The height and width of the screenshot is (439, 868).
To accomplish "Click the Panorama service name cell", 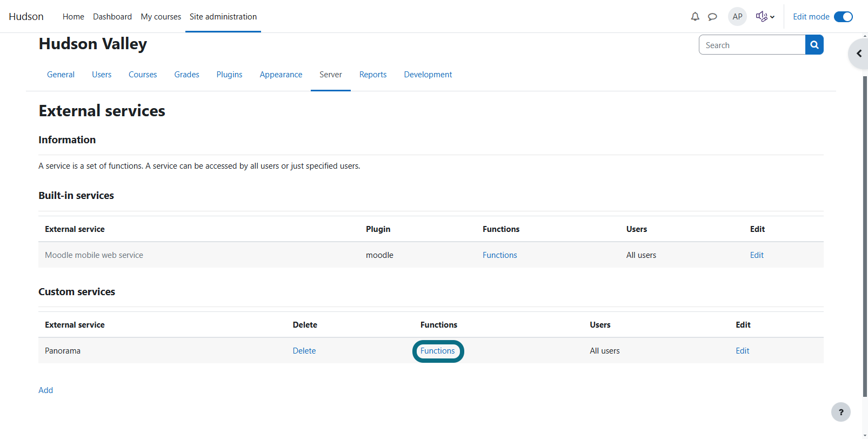I will (x=63, y=351).
